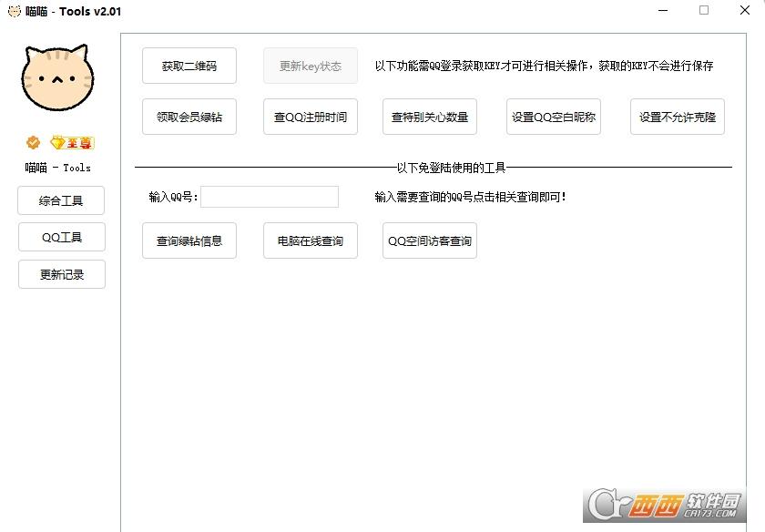The width and height of the screenshot is (765, 532).
Task: Click the orange verified badge icon
Action: (x=33, y=142)
